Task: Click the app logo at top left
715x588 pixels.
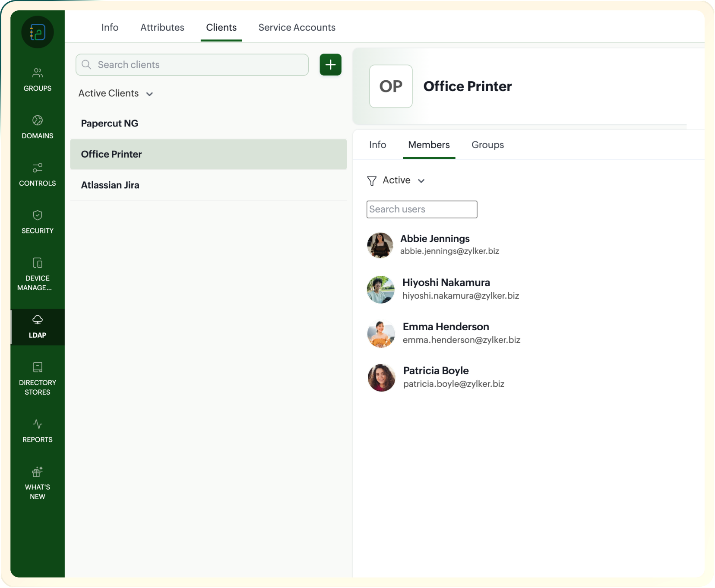Action: [38, 32]
